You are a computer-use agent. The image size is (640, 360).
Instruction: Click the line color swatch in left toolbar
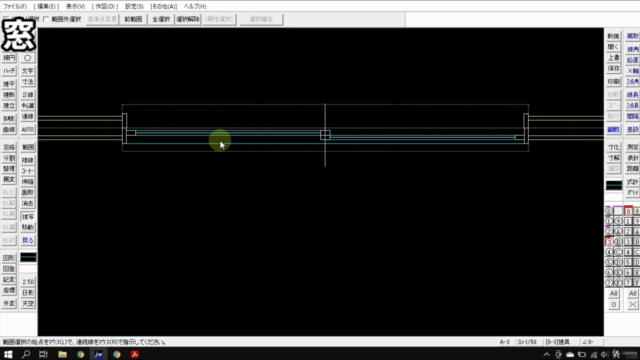pos(28,257)
